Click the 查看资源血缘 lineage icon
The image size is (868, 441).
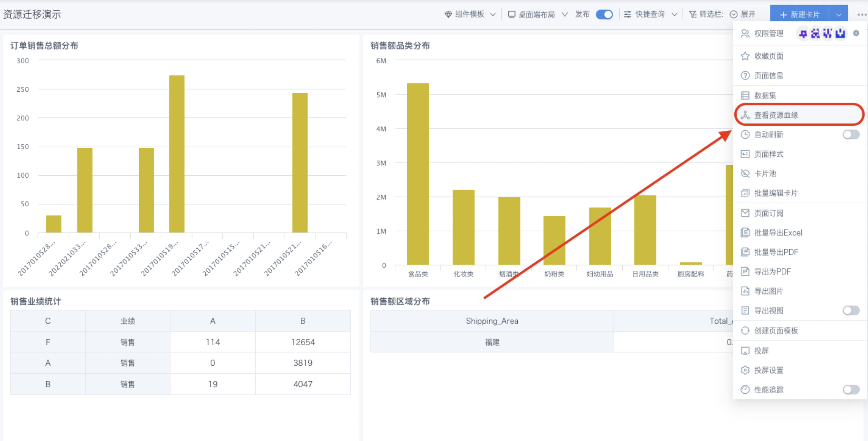(x=745, y=115)
